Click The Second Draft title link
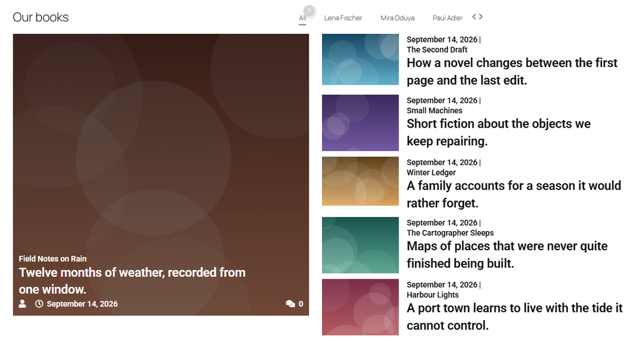 [x=437, y=50]
